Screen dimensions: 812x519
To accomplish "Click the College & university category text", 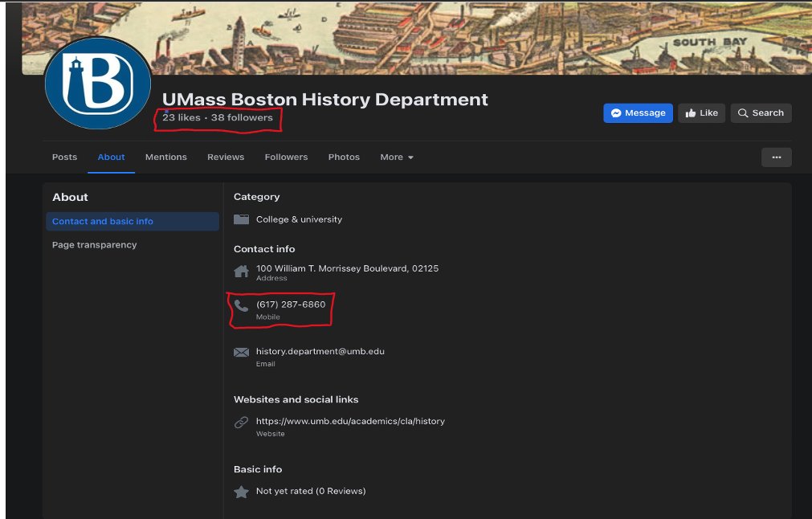I will (299, 219).
